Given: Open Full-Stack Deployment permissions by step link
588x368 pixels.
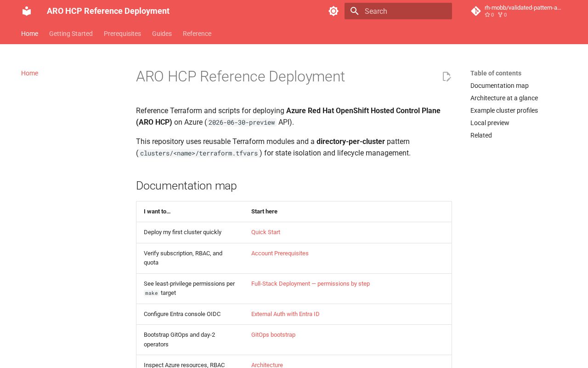Looking at the screenshot, I should (311, 284).
